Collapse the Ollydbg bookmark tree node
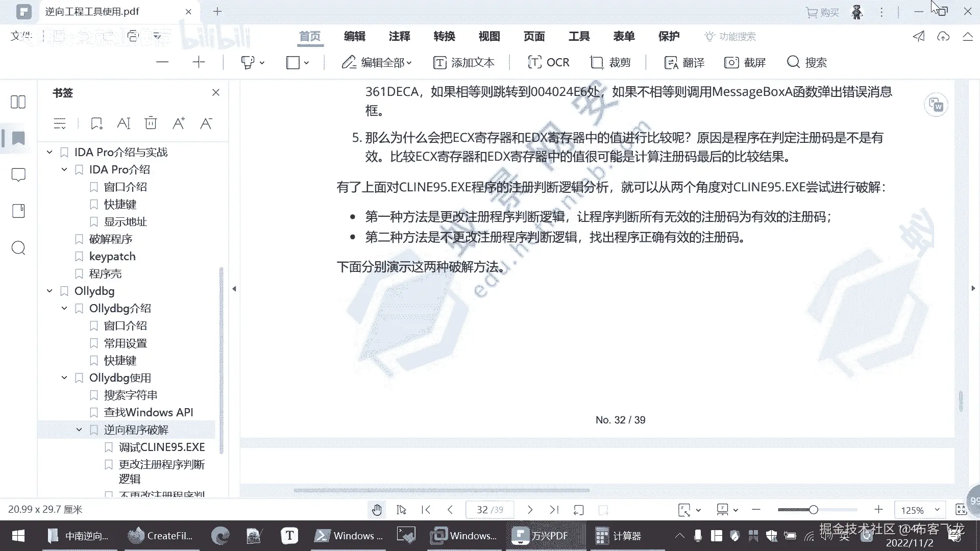The height and width of the screenshot is (551, 980). [50, 291]
